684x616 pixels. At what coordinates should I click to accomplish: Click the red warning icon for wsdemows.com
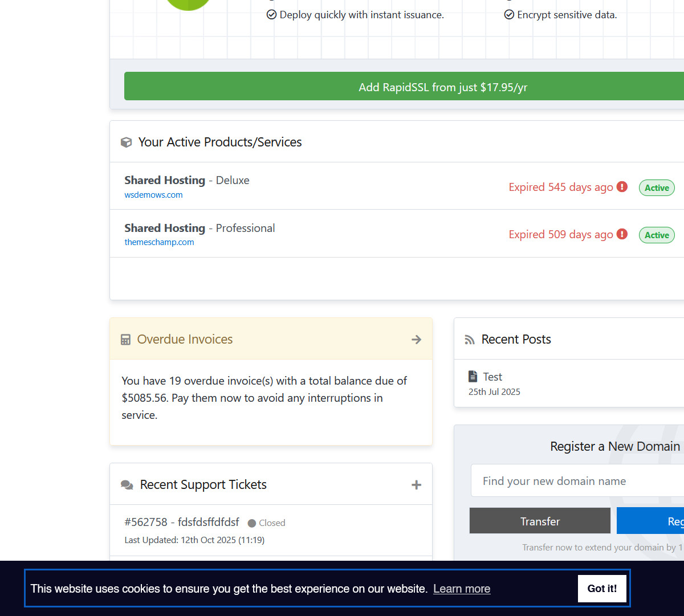click(622, 187)
